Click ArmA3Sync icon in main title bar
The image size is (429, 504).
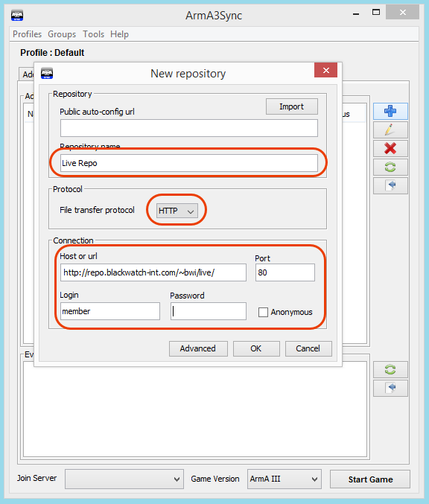(x=17, y=15)
